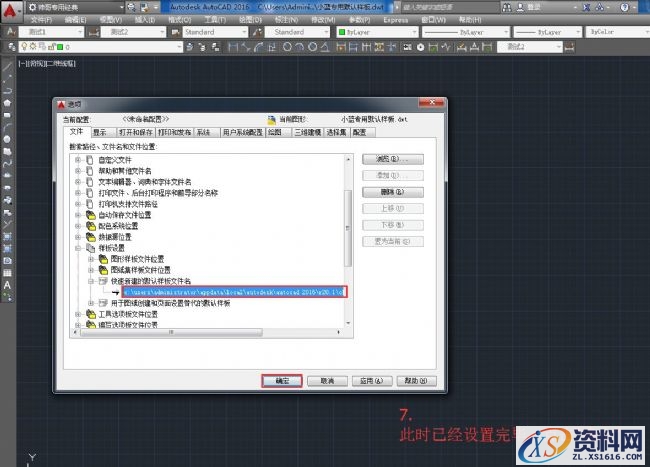Click the infocenter binoculars search icon

point(507,7)
